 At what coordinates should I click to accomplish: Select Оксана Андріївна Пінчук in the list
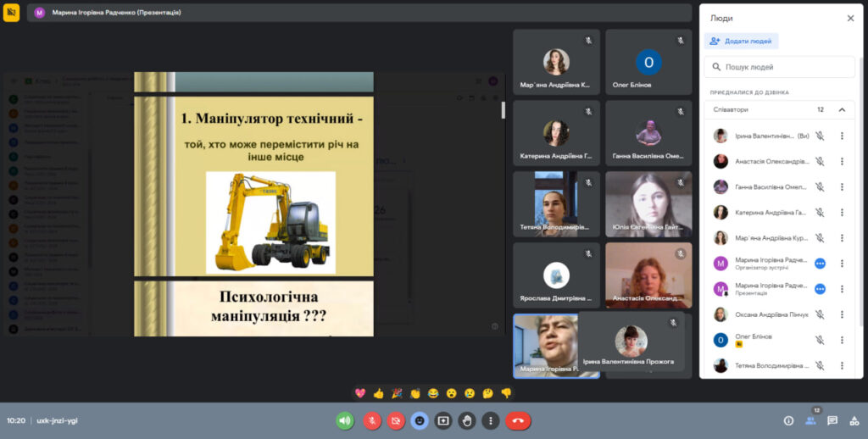[x=759, y=314]
